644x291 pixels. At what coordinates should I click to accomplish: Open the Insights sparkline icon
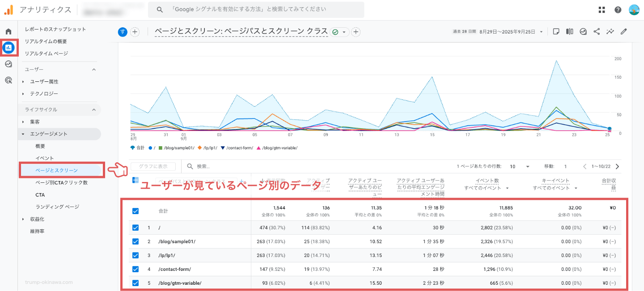(x=610, y=32)
